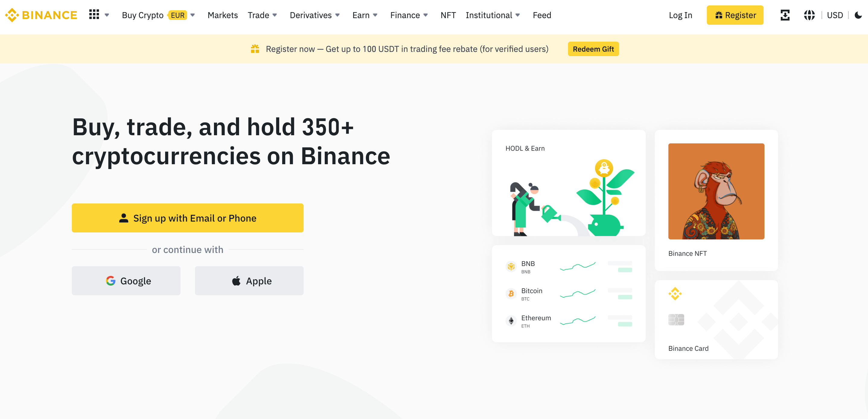Click the globe/language icon

[809, 15]
